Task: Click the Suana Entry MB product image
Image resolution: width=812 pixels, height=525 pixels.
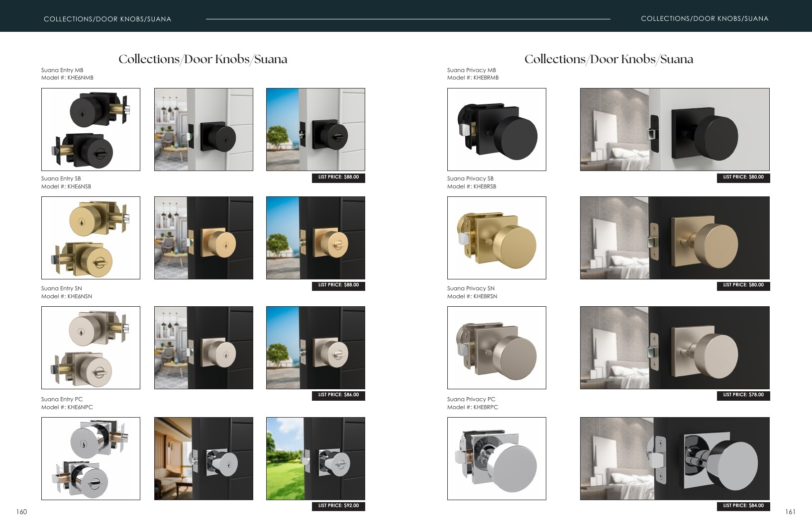Action: pyautogui.click(x=91, y=129)
